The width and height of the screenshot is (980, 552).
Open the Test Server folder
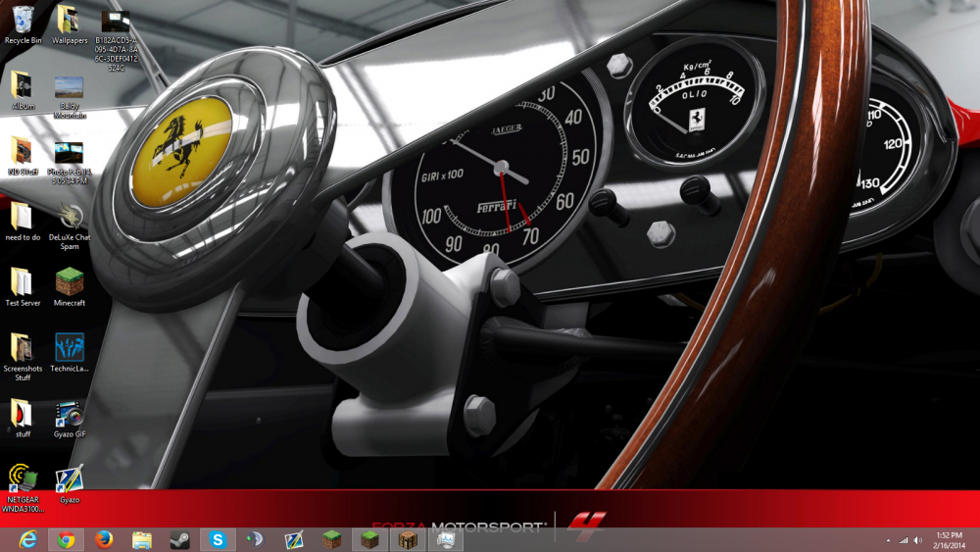[23, 287]
